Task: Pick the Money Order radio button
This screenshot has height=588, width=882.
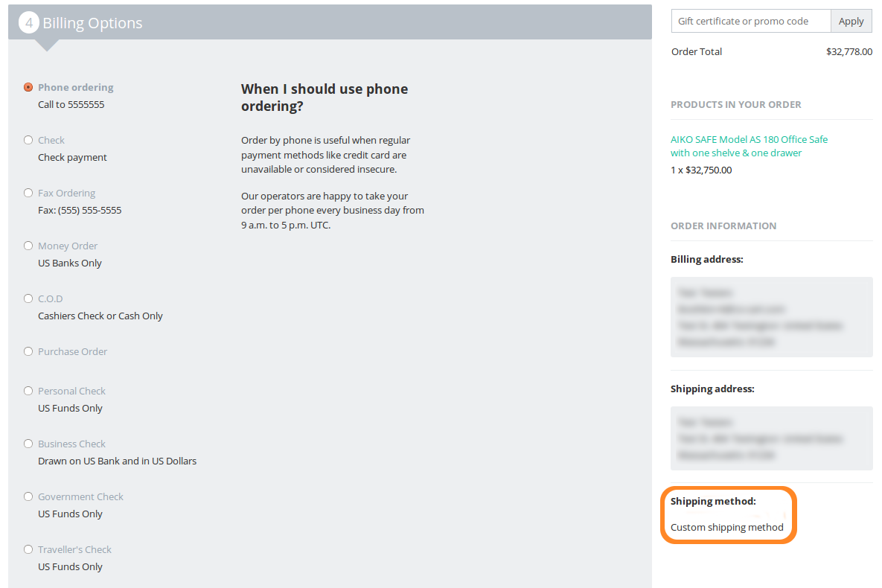Action: [x=28, y=246]
